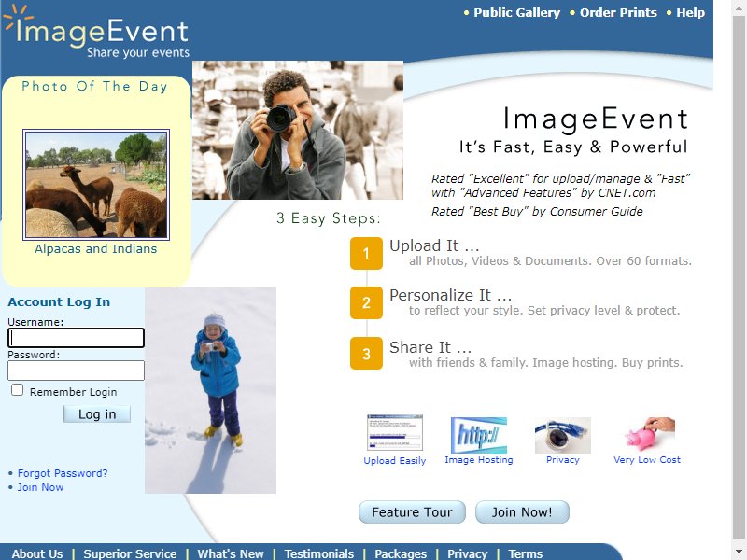Viewport: 747px width, 560px height.
Task: Go to About Us in the footer
Action: coord(37,553)
